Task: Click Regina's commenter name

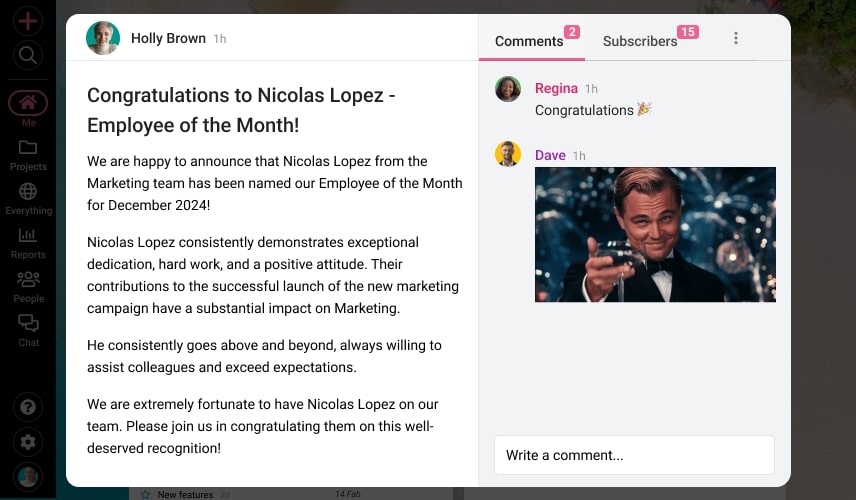Action: [x=556, y=88]
